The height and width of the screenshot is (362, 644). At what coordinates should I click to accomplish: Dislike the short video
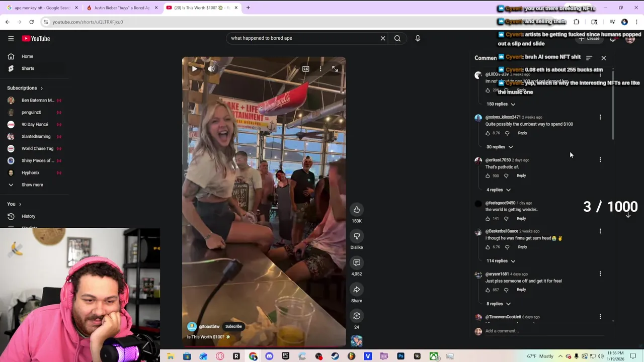pyautogui.click(x=357, y=236)
